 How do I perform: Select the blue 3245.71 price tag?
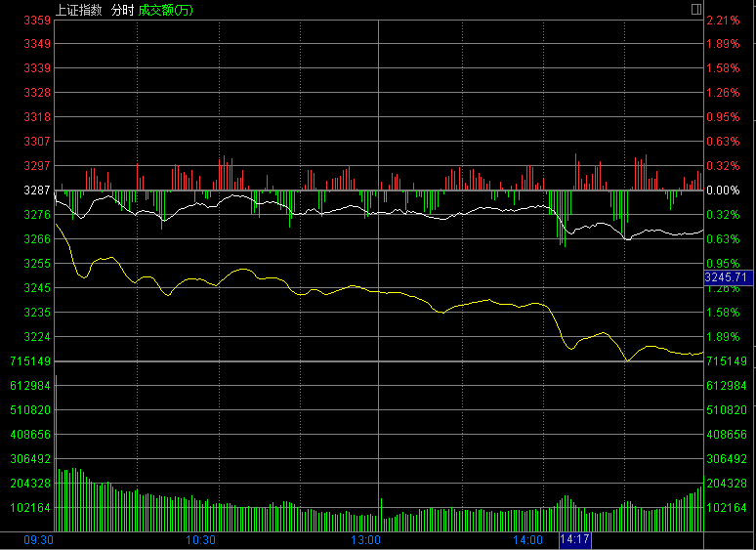pos(728,277)
